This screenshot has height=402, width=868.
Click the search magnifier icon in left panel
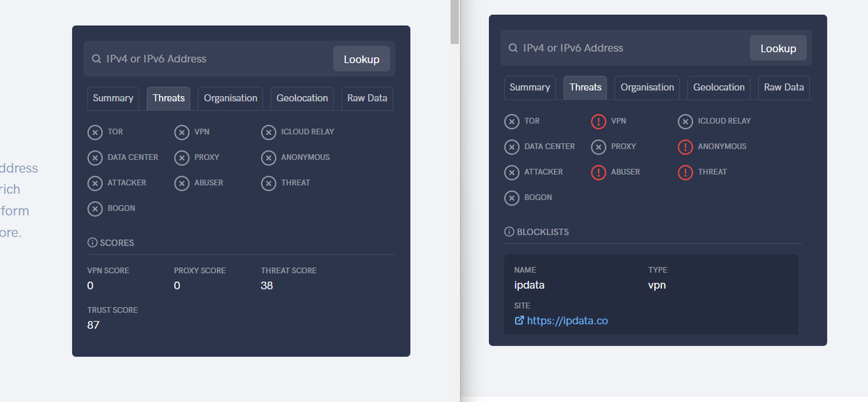click(x=96, y=59)
